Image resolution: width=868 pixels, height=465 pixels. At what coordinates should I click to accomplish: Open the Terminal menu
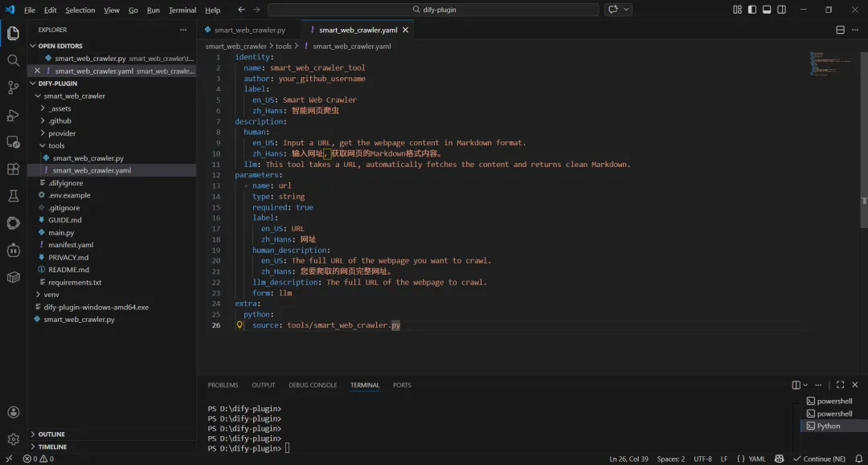click(x=182, y=10)
